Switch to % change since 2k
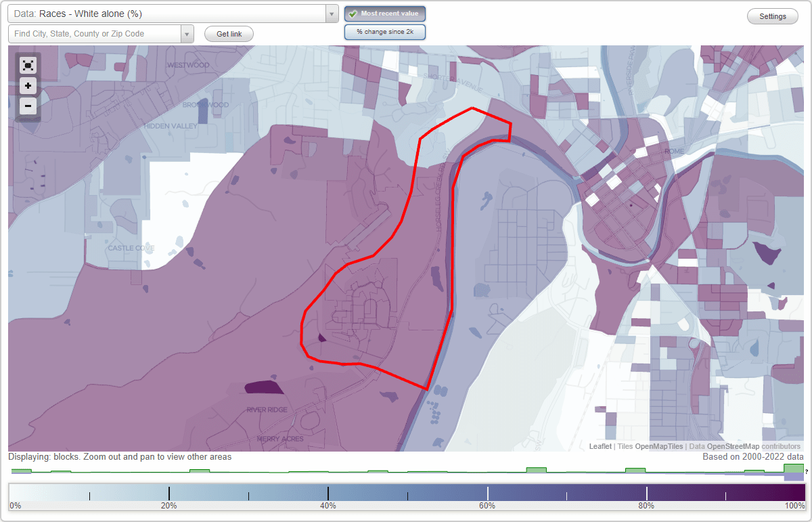Screen dimensions: 812x522 [x=384, y=32]
